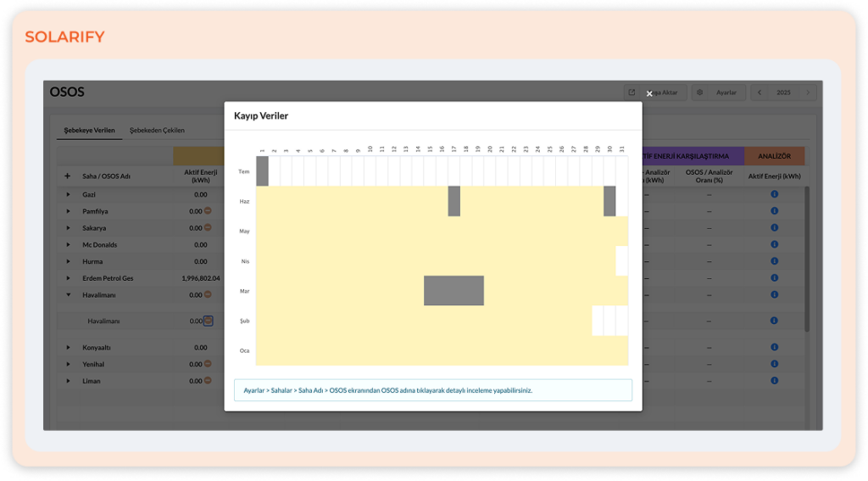Click the Tem month label in the chart
Image resolution: width=868 pixels, height=481 pixels.
[243, 171]
